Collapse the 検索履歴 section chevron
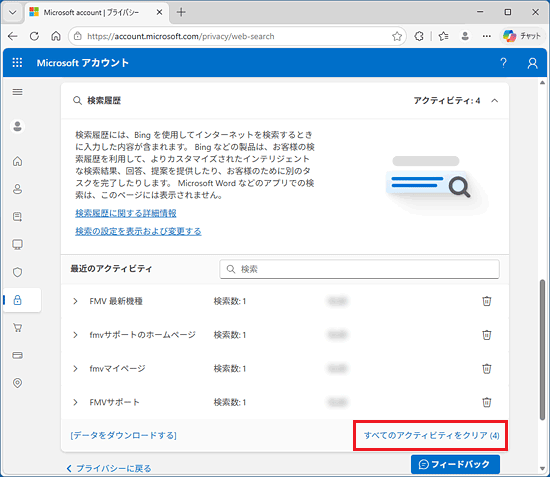The width and height of the screenshot is (550, 477). click(495, 101)
